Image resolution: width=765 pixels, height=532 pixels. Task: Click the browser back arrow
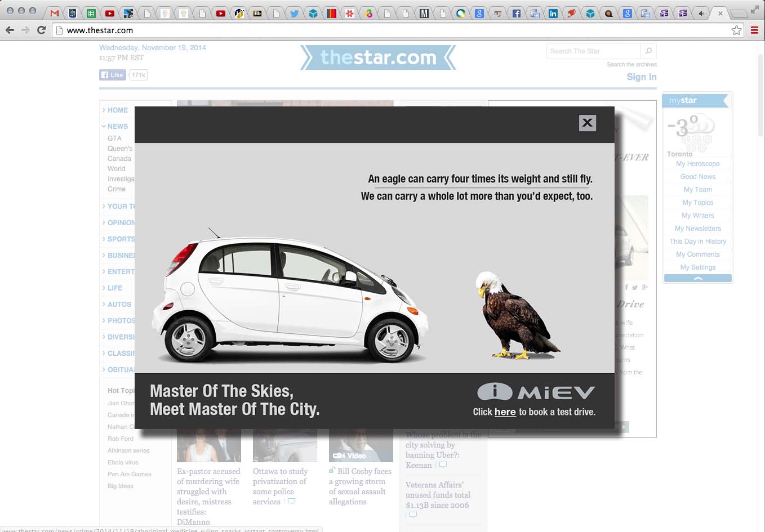(x=10, y=30)
